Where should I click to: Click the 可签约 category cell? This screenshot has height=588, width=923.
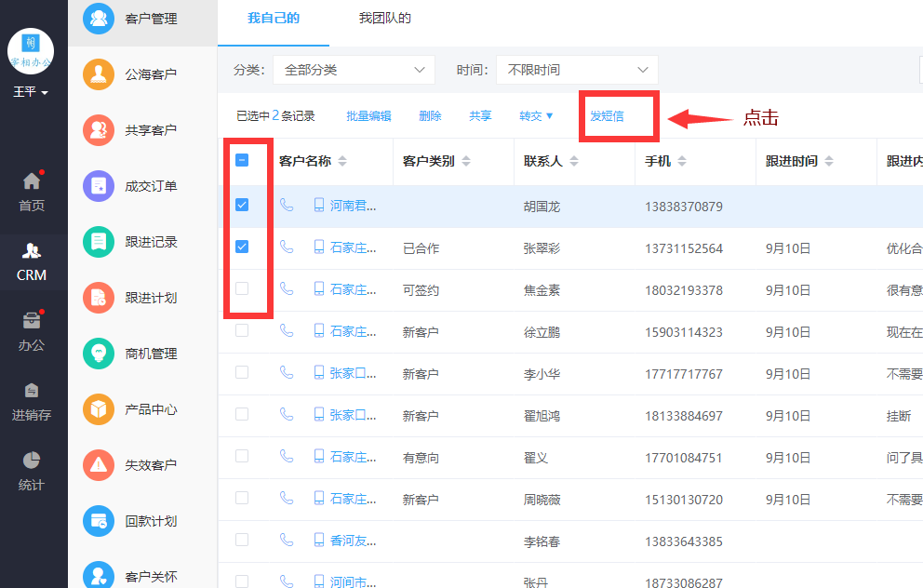421,290
